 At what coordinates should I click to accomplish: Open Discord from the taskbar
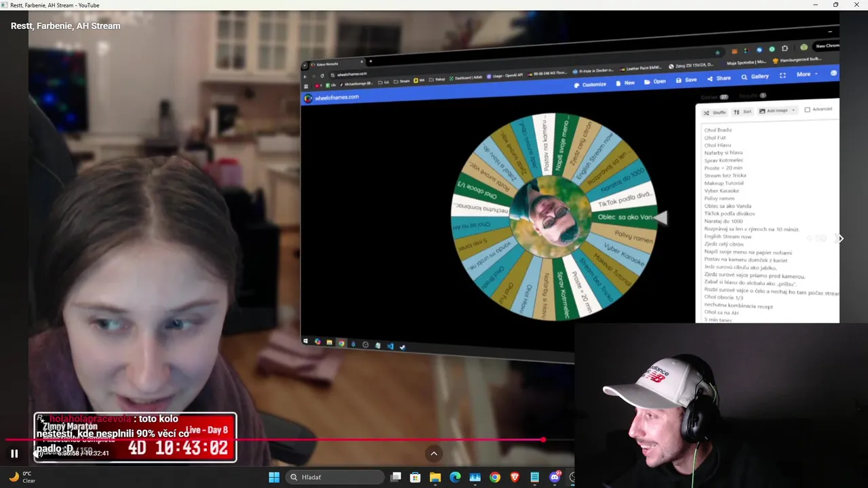click(x=555, y=477)
